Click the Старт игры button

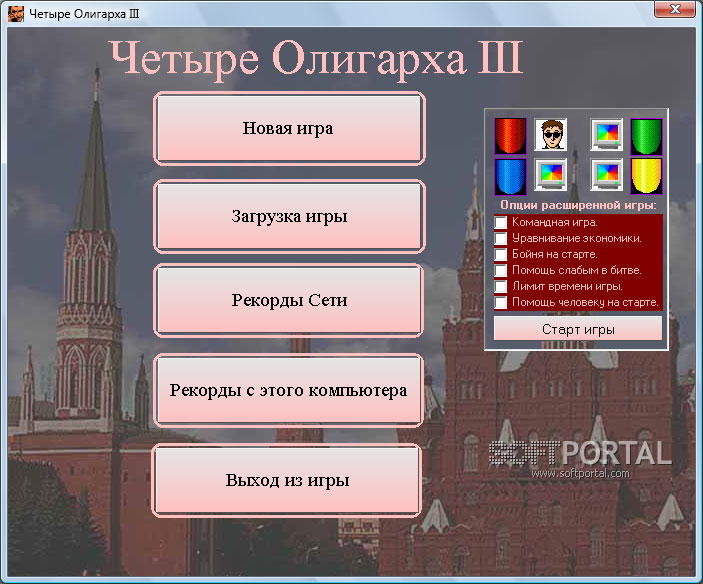tap(578, 329)
